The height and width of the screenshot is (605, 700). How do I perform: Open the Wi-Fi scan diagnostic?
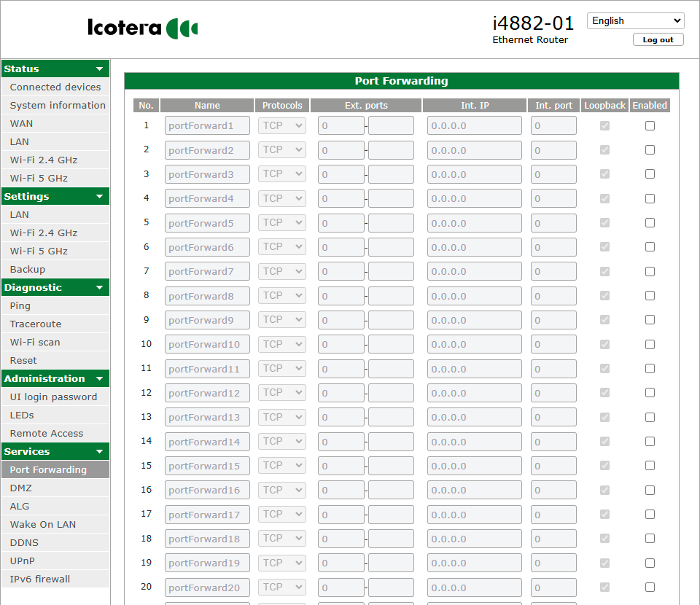tap(35, 343)
